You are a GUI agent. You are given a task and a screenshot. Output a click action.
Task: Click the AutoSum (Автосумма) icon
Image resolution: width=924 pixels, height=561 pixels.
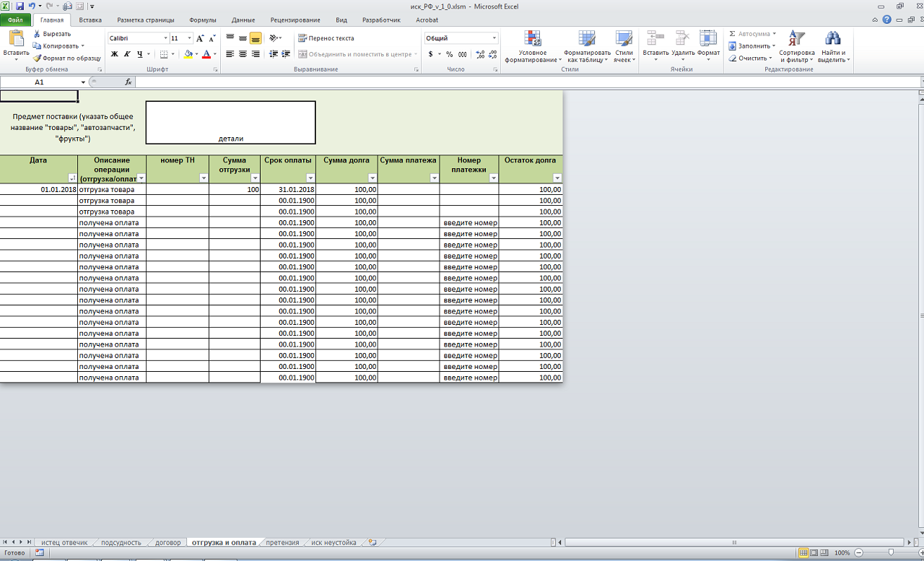[733, 34]
